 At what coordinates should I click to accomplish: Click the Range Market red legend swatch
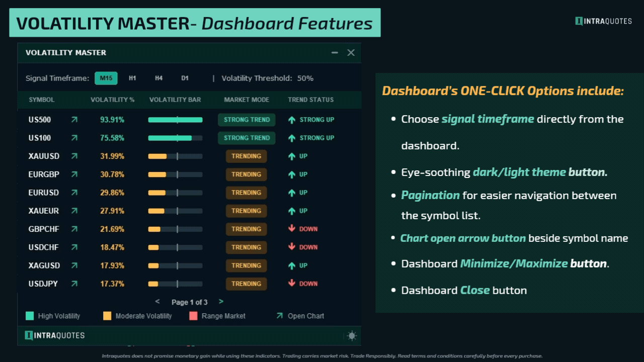[193, 316]
